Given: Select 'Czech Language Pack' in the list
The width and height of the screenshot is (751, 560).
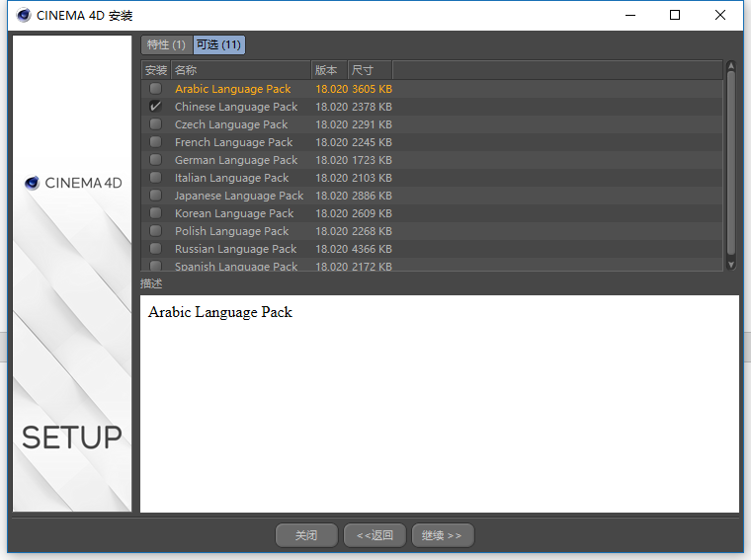Looking at the screenshot, I should [x=231, y=124].
